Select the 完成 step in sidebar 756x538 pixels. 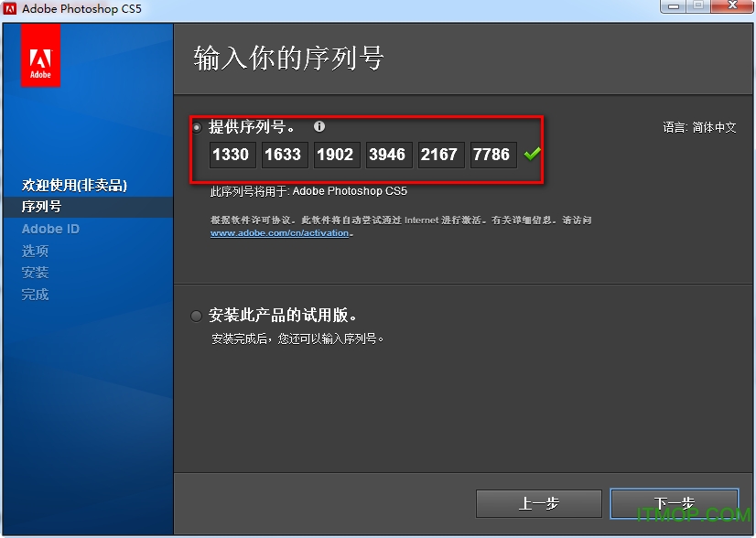click(x=35, y=295)
